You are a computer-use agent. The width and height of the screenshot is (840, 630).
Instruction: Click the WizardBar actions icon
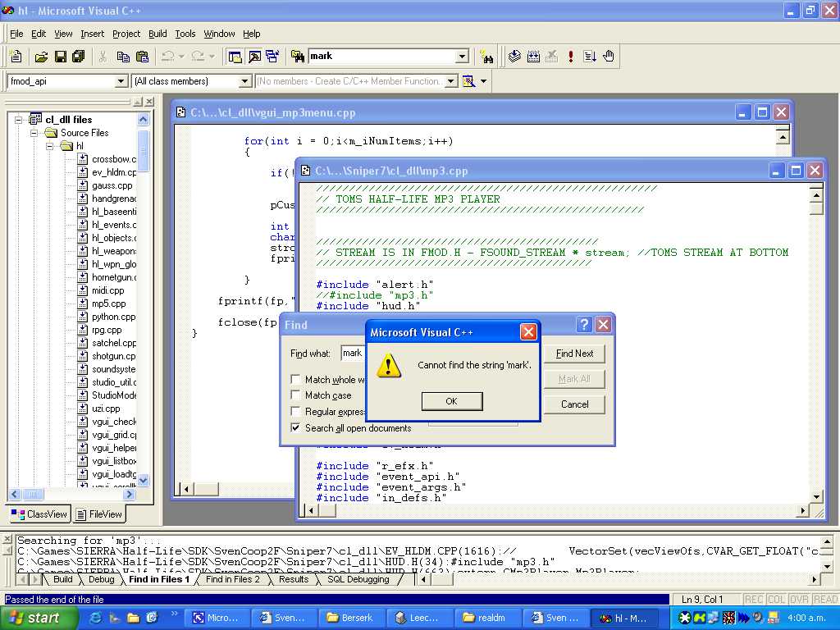468,81
